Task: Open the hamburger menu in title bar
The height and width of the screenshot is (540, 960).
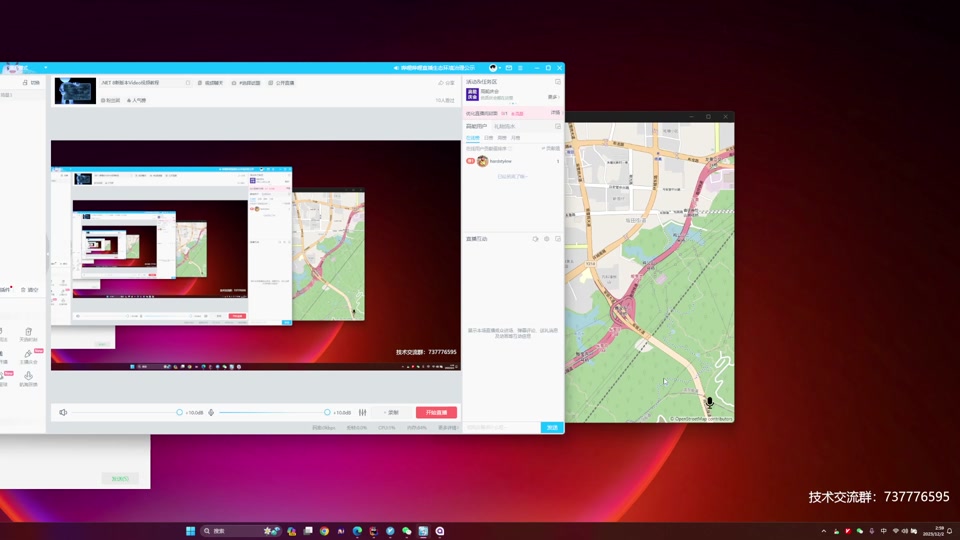Action: coord(520,68)
